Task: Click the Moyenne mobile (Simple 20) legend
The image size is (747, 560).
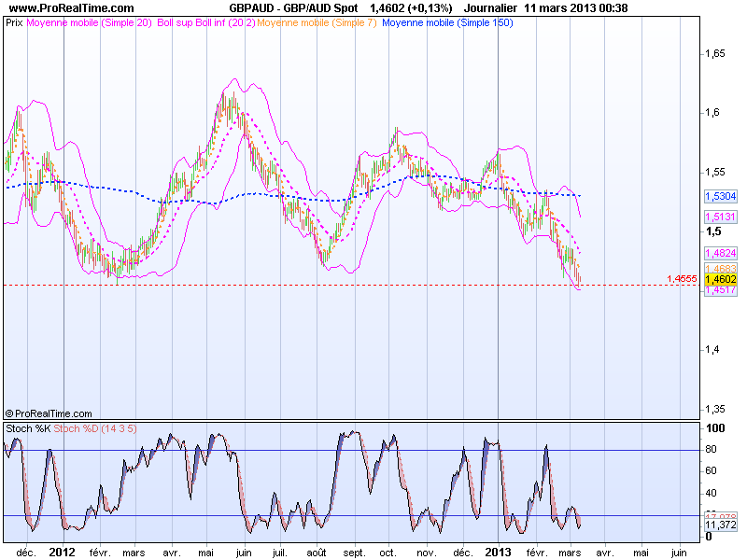Action: (90, 21)
